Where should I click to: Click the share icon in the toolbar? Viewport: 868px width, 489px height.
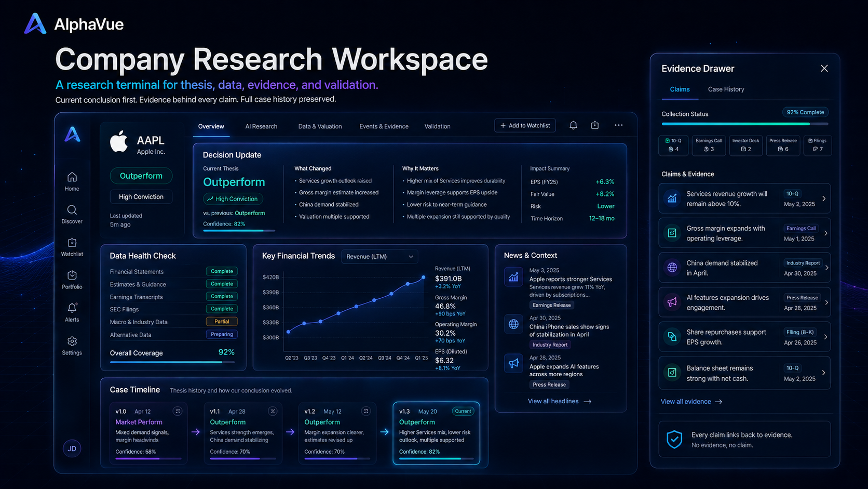click(595, 125)
